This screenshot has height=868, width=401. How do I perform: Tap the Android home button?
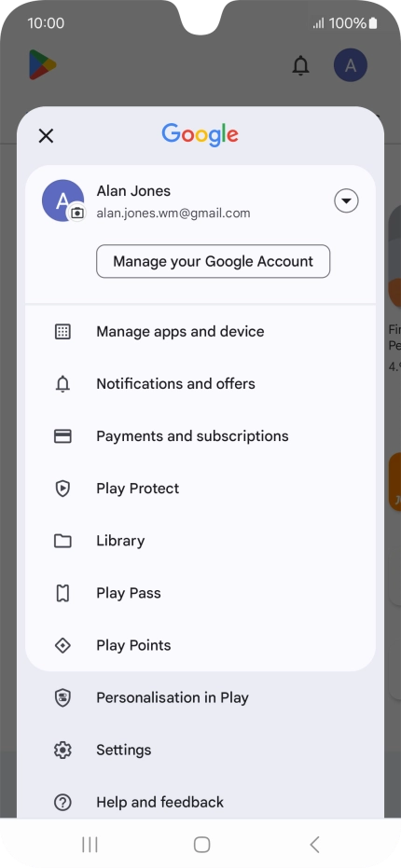201,844
